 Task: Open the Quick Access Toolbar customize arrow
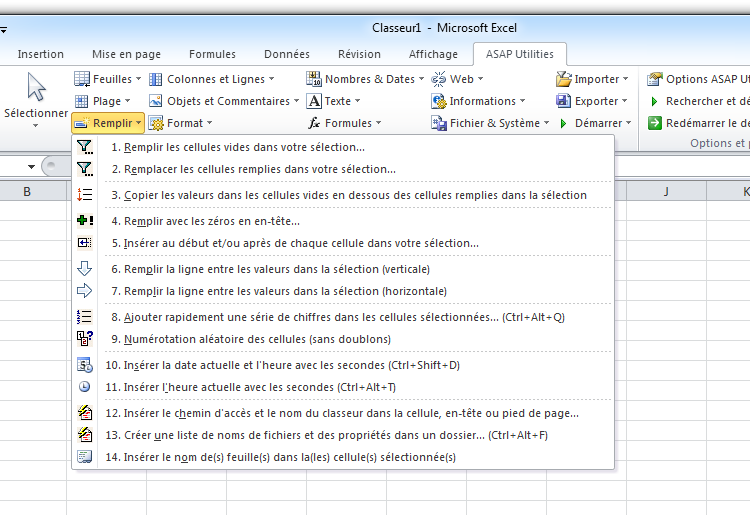tap(3, 30)
